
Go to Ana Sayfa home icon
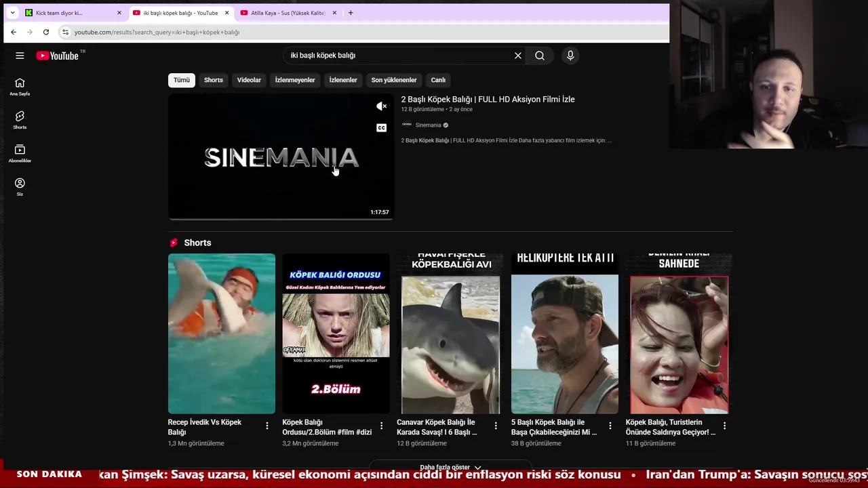pos(20,87)
